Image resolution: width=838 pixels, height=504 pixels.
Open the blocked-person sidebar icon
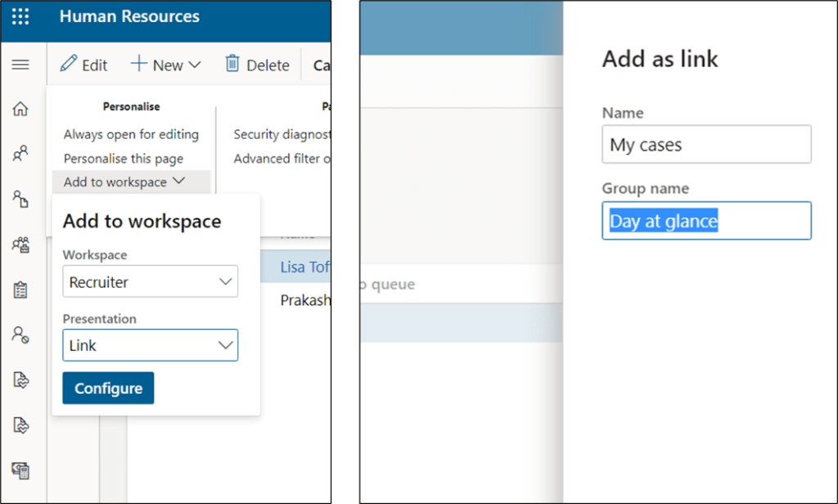coord(20,334)
